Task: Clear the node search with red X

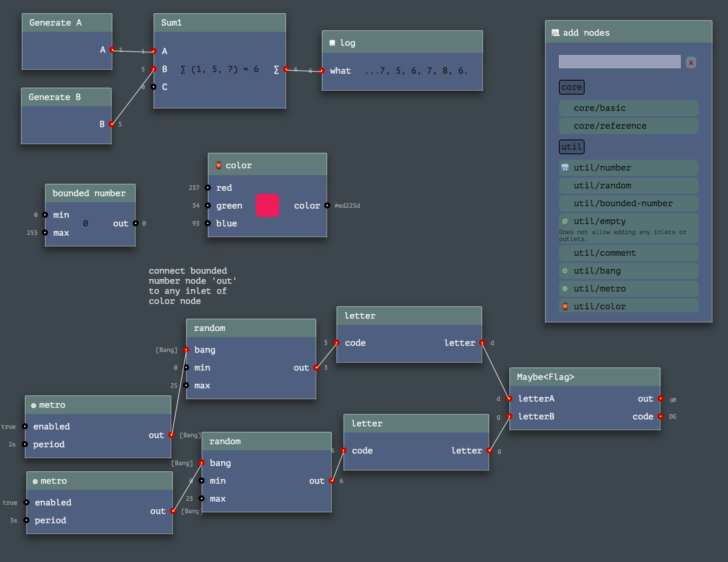Action: click(x=691, y=62)
